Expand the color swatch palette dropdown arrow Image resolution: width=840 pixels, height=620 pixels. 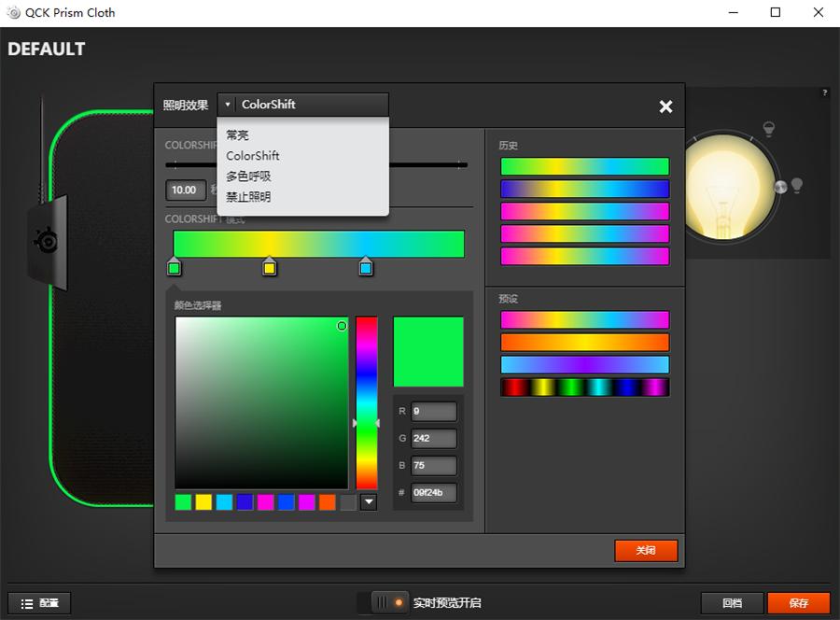pyautogui.click(x=369, y=502)
